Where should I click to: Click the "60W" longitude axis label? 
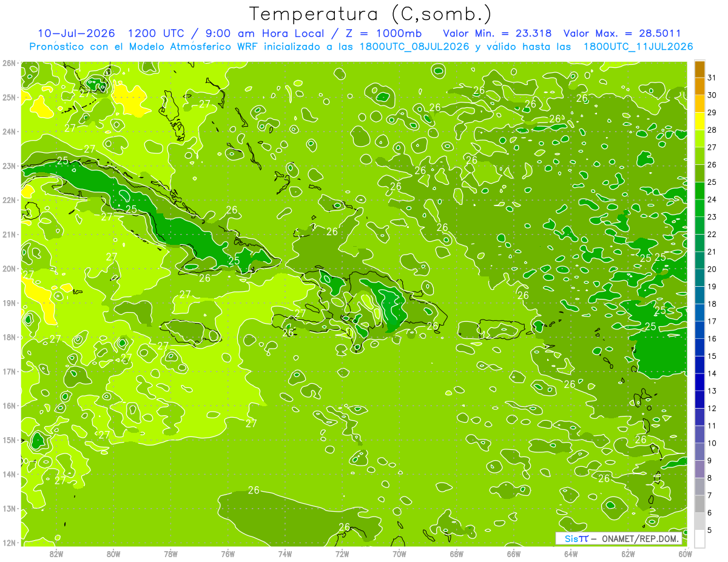pos(685,554)
